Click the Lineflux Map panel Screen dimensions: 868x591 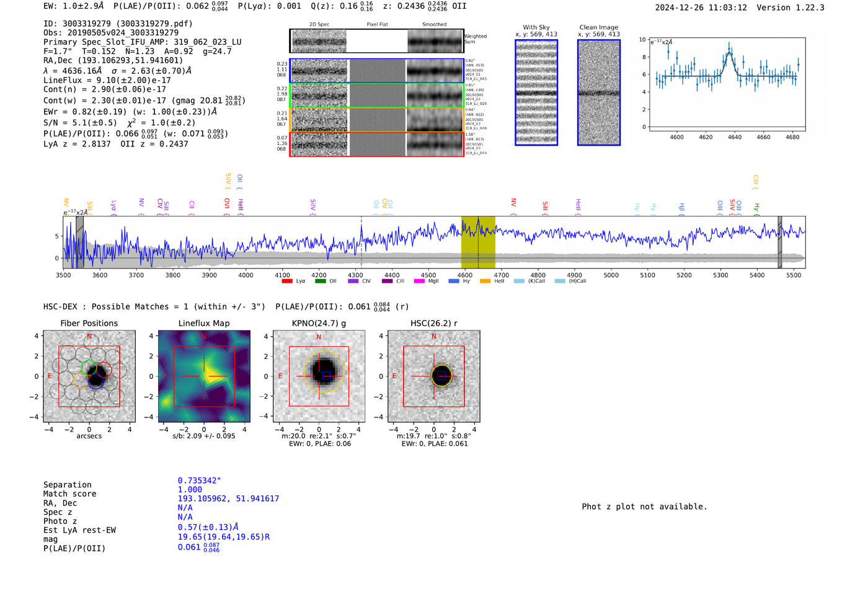point(204,376)
